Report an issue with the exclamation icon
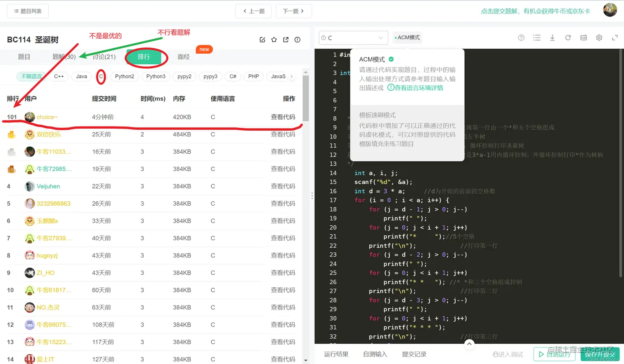The width and height of the screenshot is (624, 364). (x=297, y=40)
